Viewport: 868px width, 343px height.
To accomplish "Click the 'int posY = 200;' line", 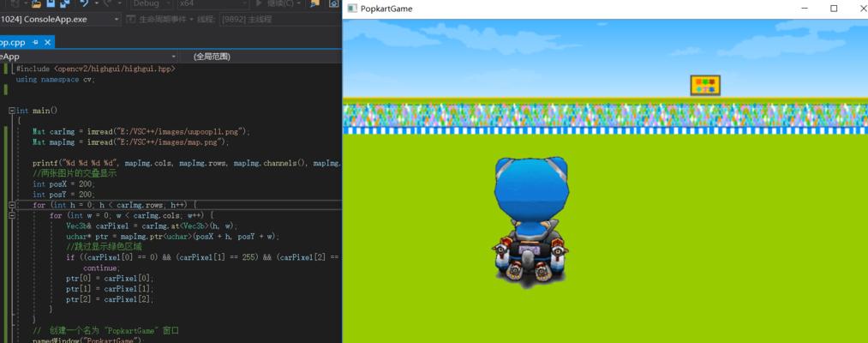I will pyautogui.click(x=64, y=195).
